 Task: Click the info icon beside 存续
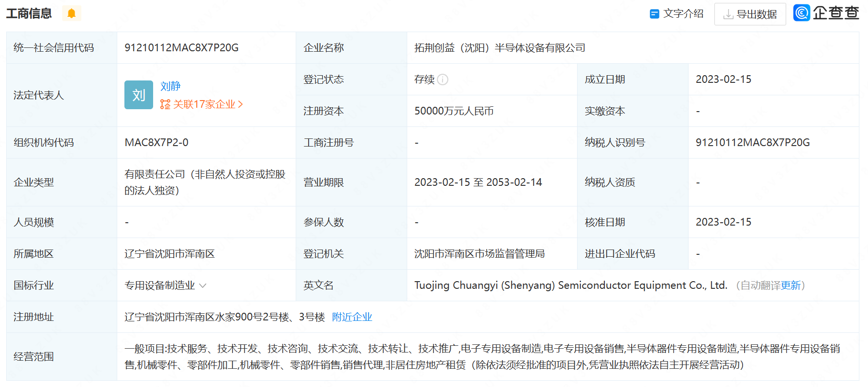point(443,80)
